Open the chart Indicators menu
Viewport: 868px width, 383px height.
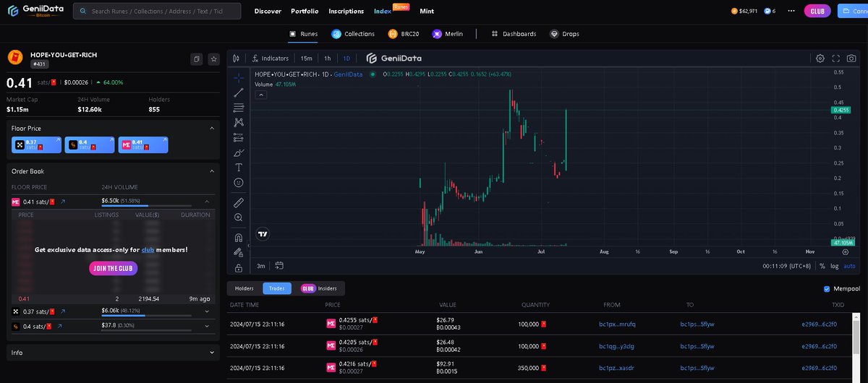coord(271,58)
